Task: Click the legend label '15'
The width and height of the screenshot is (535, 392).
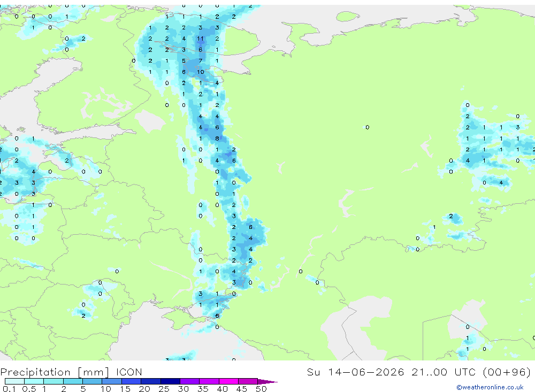Action: 125,389
